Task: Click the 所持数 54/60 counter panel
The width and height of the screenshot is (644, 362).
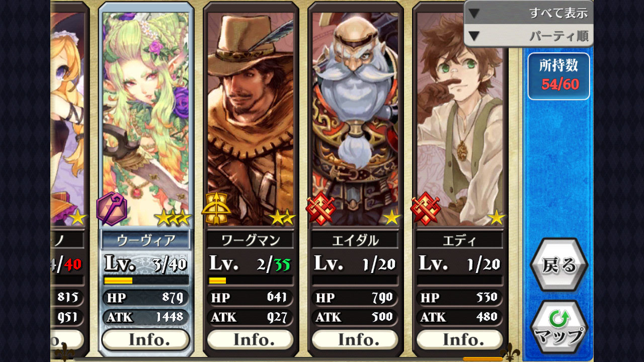Action: coord(559,76)
